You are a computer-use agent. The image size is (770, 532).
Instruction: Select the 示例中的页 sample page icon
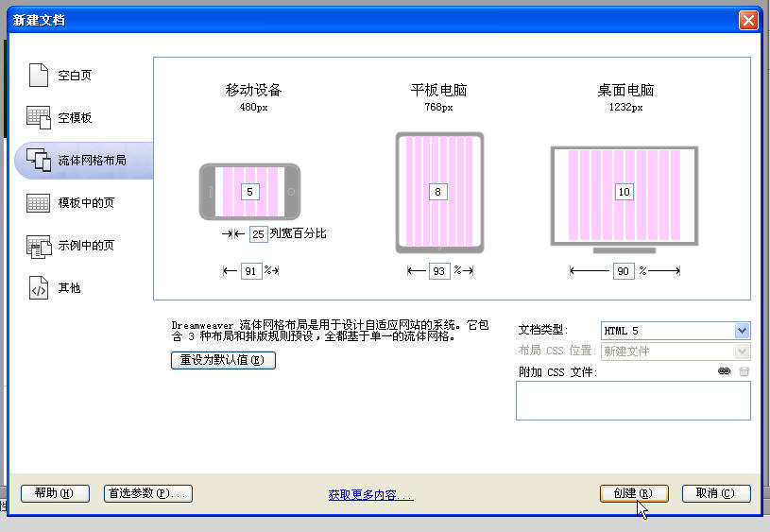point(39,246)
